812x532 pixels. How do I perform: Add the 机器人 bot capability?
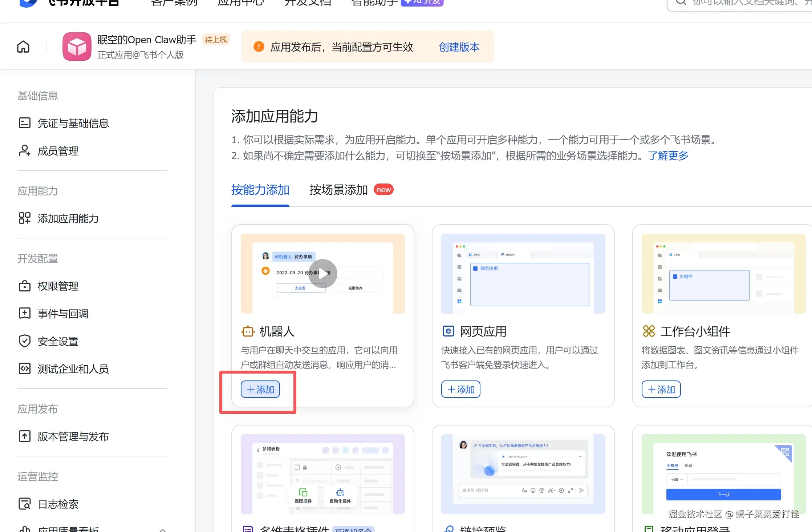point(260,389)
